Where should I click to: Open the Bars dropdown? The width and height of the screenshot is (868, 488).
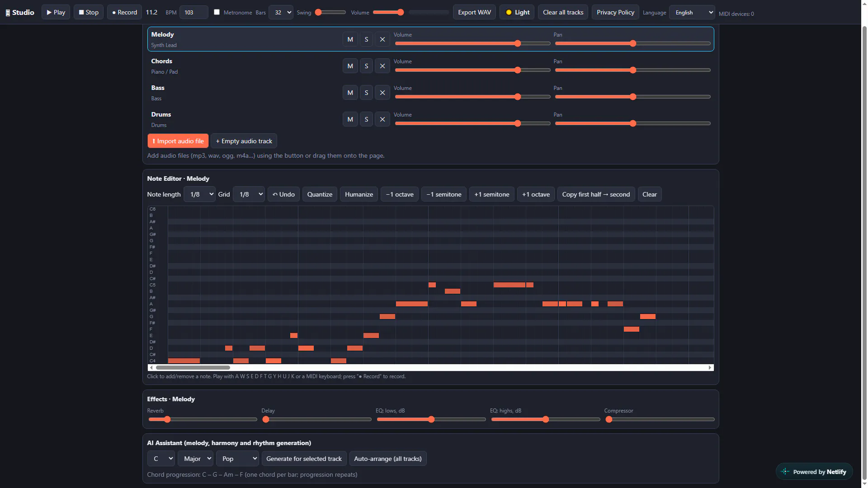click(x=281, y=12)
